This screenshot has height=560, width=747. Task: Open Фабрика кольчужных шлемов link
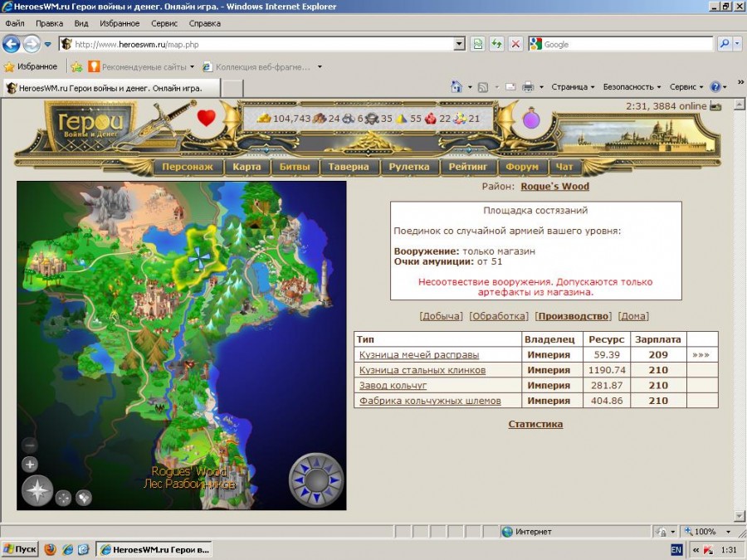pyautogui.click(x=430, y=401)
